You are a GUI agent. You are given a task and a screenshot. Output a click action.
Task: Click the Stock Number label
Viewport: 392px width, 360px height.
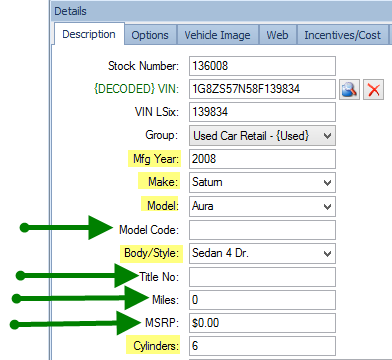click(x=143, y=66)
